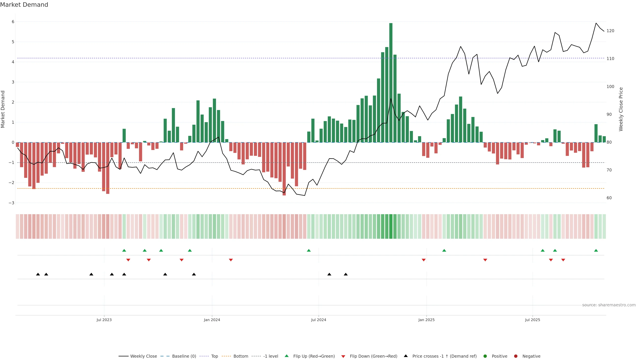Click the Weekly Close Price axis title
The height and width of the screenshot is (362, 644).
point(621,109)
